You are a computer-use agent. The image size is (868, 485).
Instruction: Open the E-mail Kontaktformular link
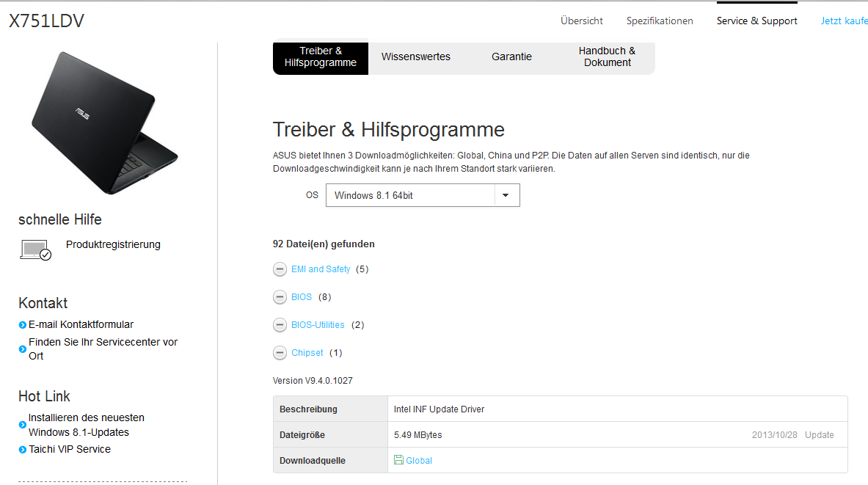point(81,324)
